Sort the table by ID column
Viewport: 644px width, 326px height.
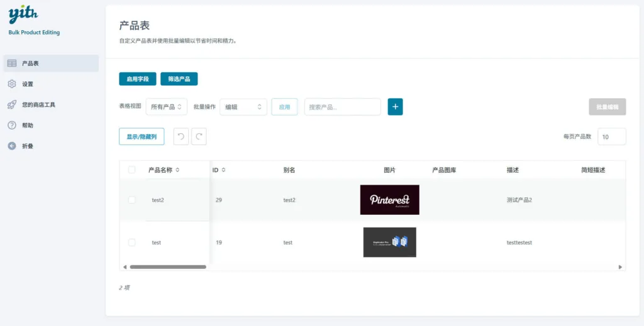(219, 170)
